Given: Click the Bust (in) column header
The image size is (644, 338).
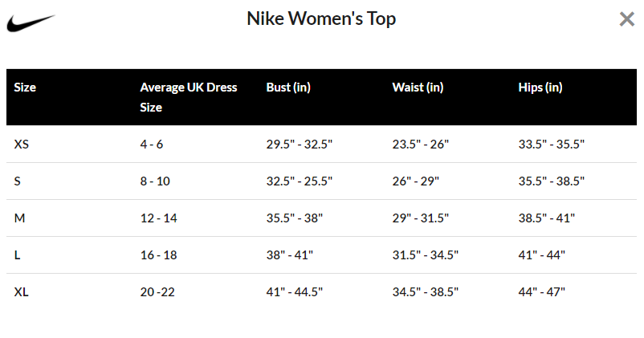Looking at the screenshot, I should pos(288,87).
